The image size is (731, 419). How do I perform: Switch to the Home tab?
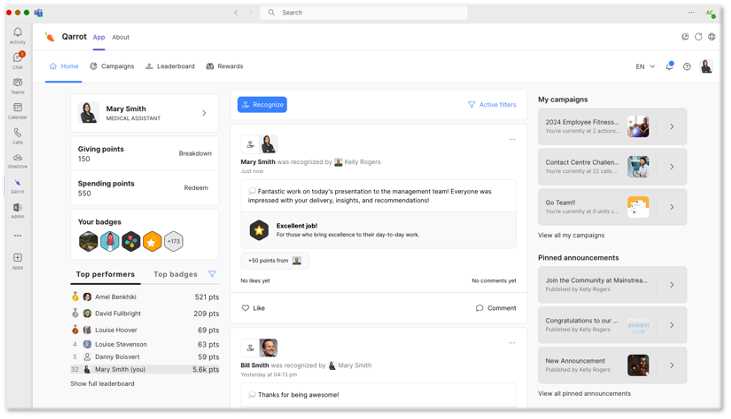(x=64, y=66)
